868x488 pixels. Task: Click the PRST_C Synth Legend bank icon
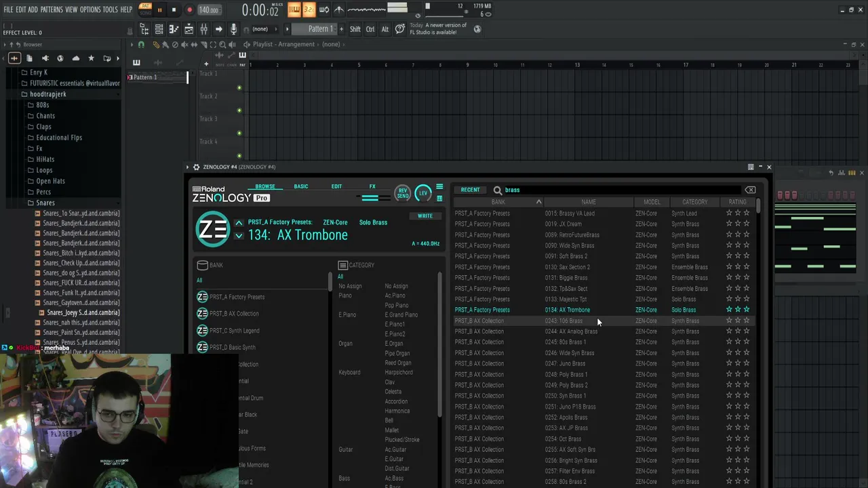[x=202, y=330]
